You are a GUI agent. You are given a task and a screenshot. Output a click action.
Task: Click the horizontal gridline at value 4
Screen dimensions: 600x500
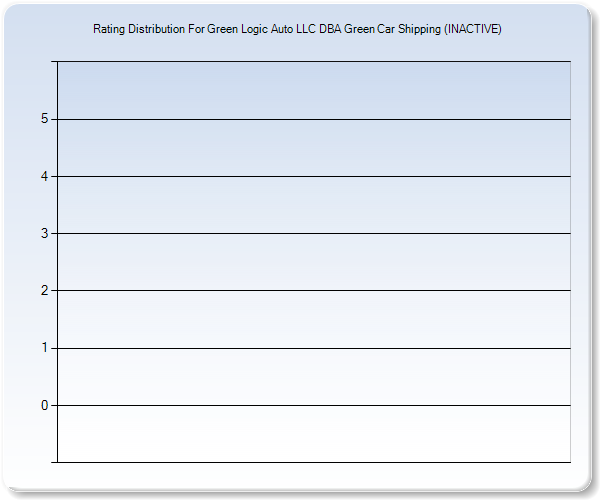(314, 177)
